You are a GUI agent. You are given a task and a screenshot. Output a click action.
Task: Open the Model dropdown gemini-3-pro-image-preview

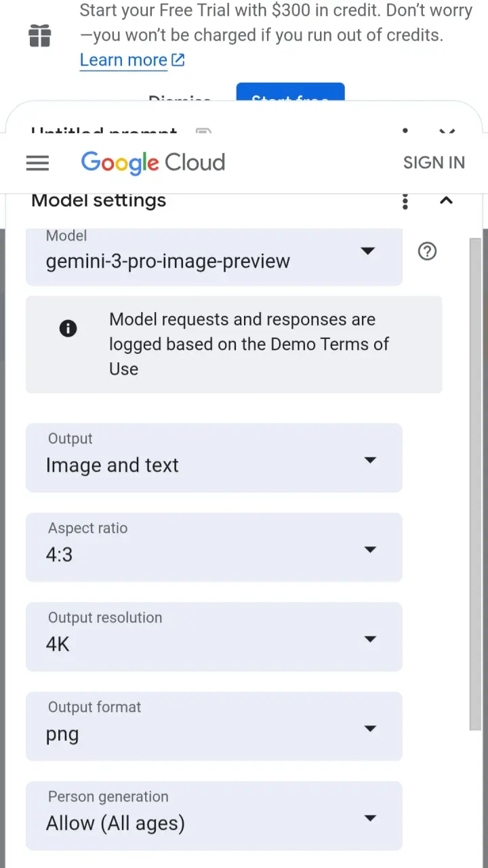(214, 256)
